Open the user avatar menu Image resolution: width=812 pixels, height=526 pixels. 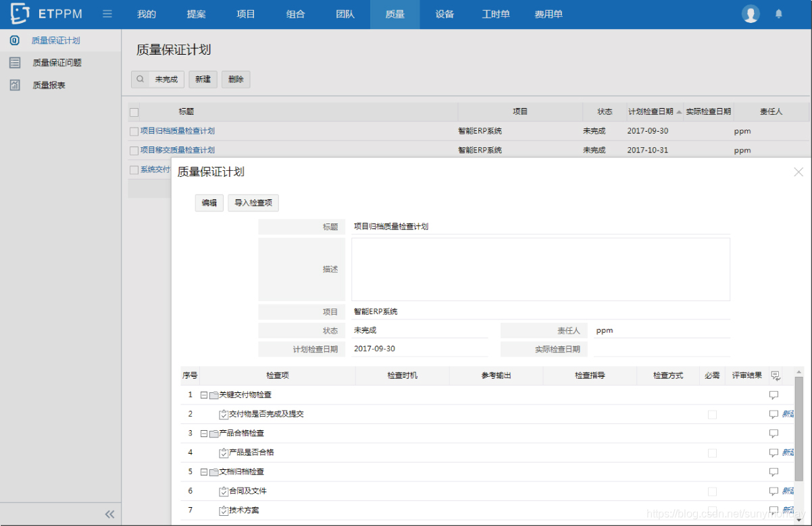click(751, 14)
